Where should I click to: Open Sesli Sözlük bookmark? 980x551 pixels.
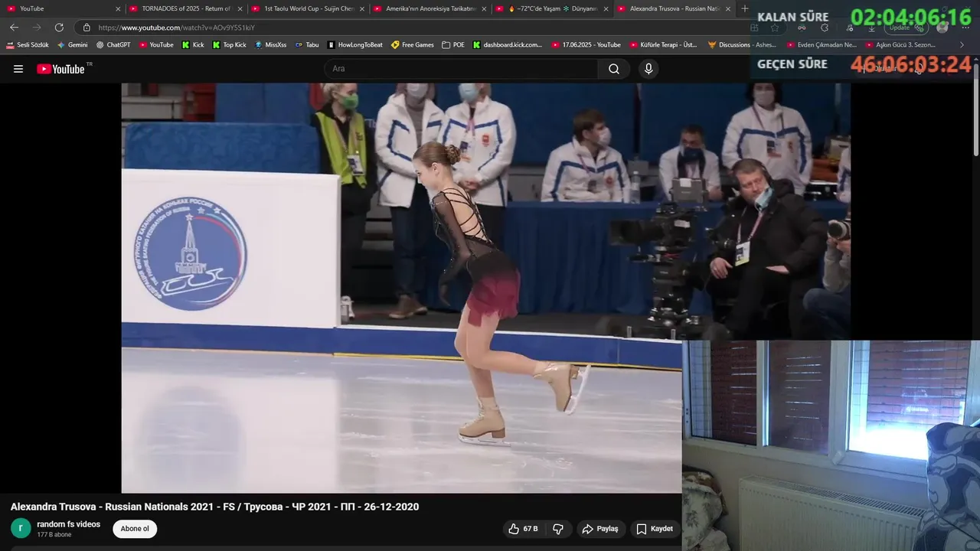click(x=28, y=45)
